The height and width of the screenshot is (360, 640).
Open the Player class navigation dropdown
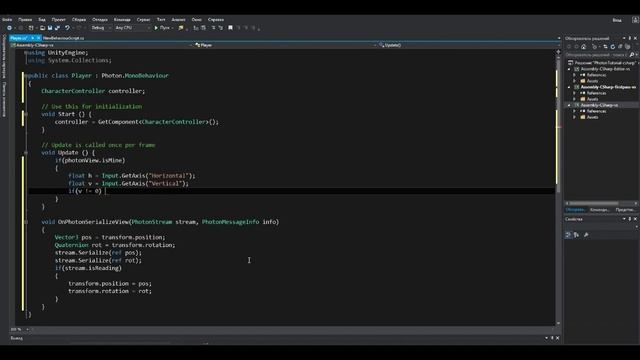point(285,45)
